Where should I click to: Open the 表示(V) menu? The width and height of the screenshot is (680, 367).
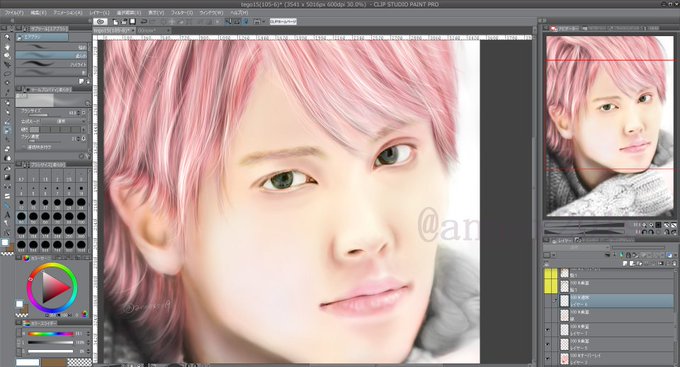[156, 13]
